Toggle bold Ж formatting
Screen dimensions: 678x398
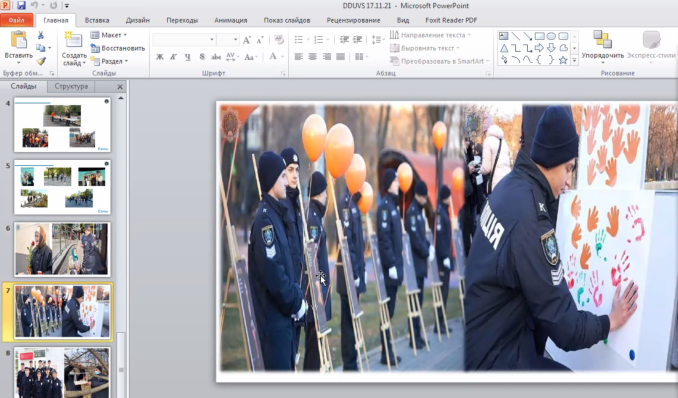click(x=160, y=57)
